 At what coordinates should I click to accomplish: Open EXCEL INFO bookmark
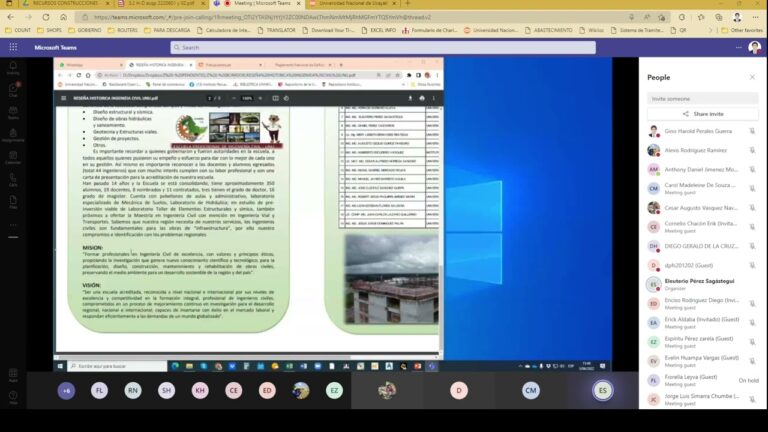point(380,30)
